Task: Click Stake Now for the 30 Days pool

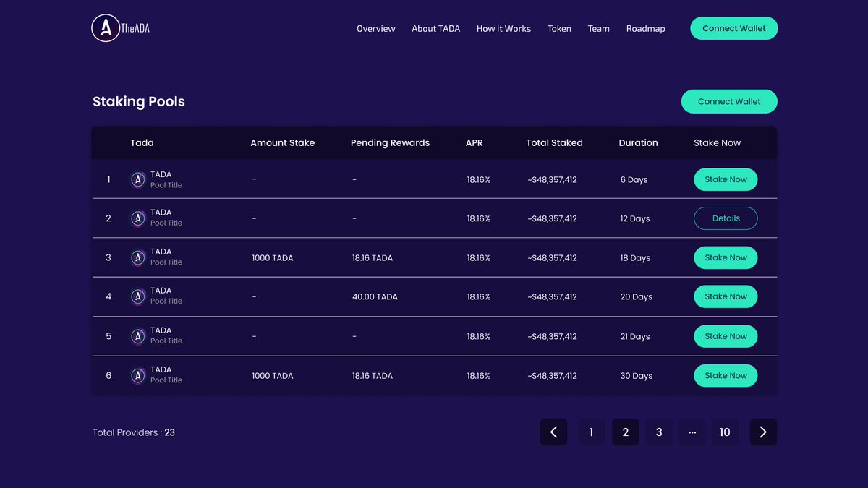Action: tap(726, 375)
